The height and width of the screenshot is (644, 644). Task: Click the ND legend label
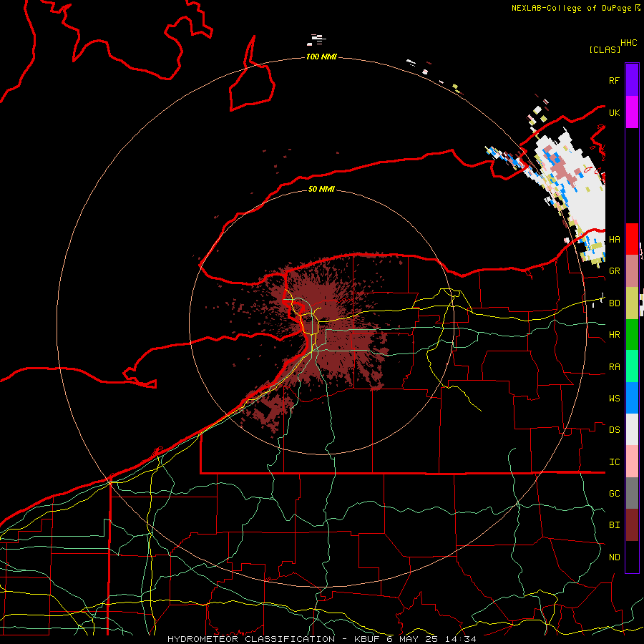(614, 557)
